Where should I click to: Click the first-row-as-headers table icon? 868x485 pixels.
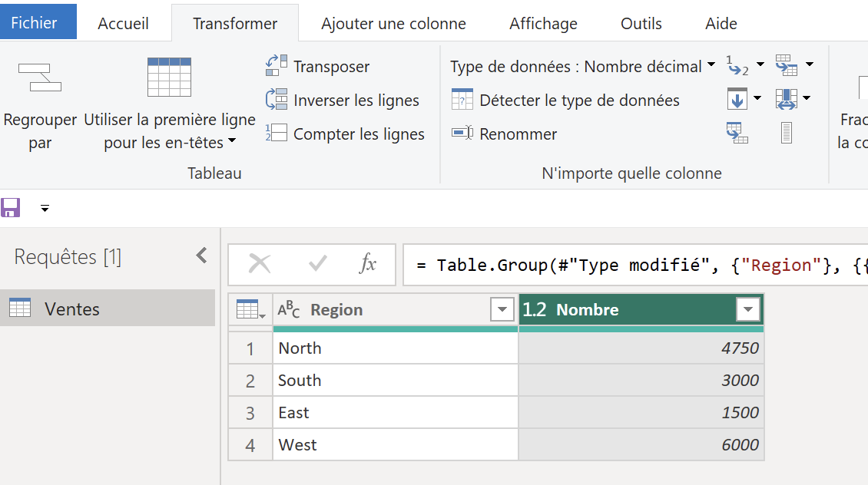(x=170, y=78)
